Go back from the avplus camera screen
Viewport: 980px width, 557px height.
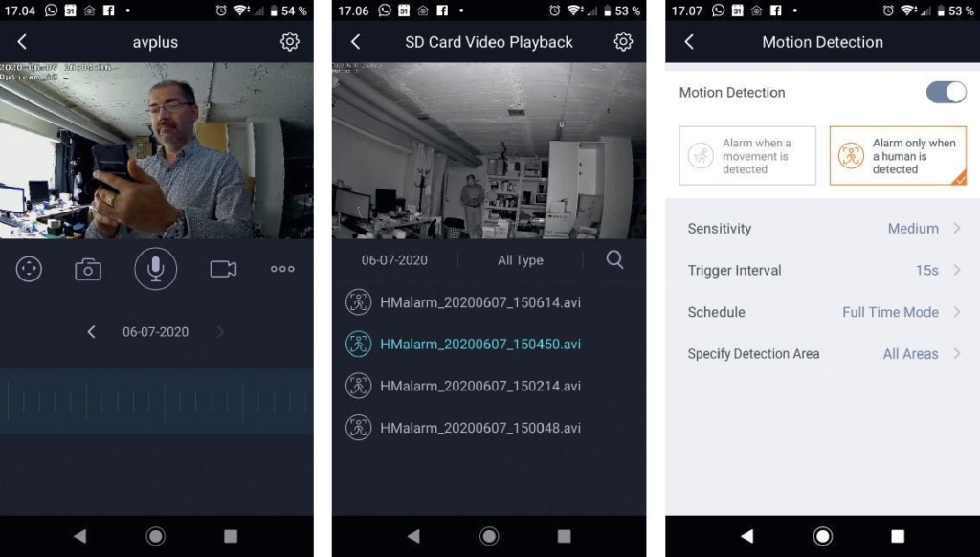[x=22, y=42]
